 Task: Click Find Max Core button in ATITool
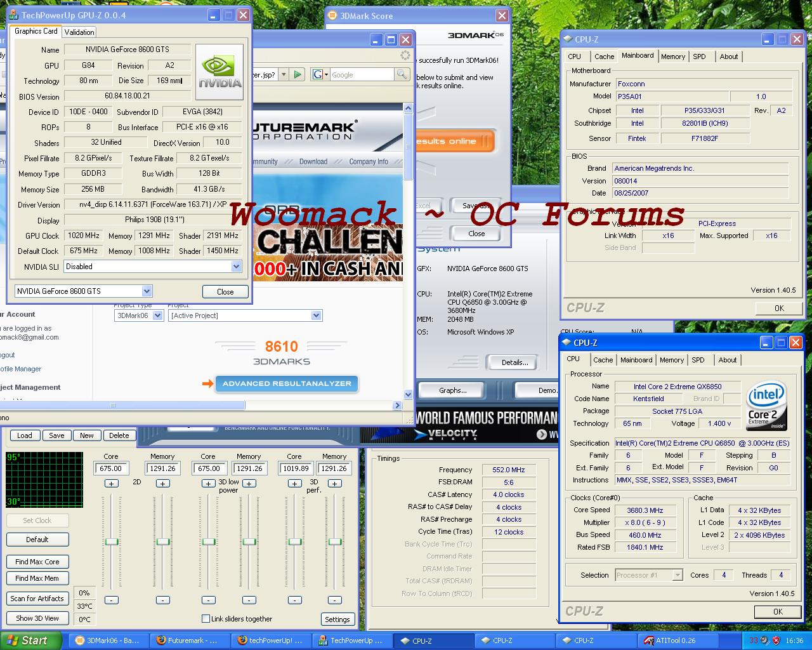click(37, 562)
